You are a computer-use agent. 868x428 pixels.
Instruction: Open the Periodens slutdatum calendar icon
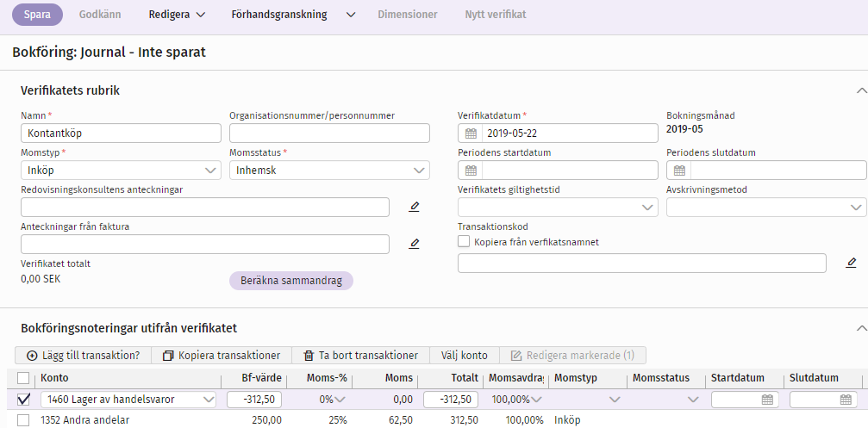click(679, 171)
